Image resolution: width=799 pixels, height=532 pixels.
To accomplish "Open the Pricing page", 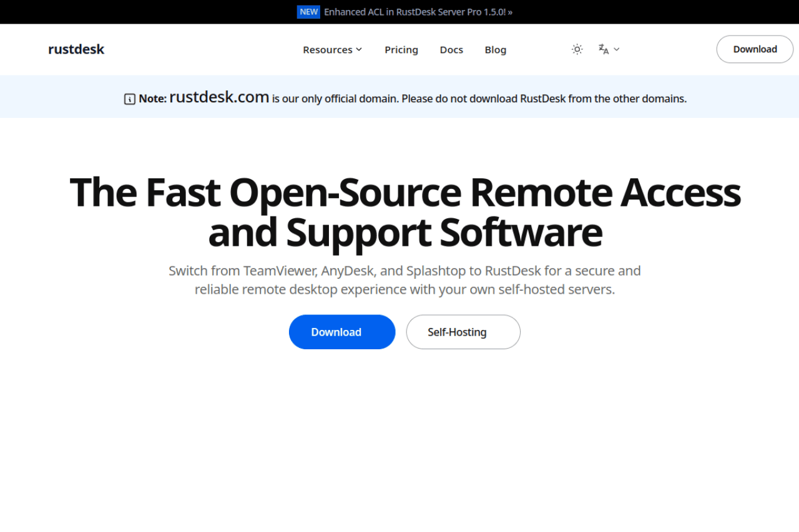I will [x=401, y=49].
